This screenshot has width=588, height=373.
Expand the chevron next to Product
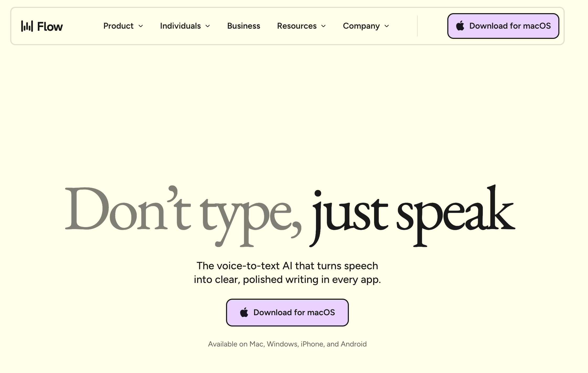(141, 26)
